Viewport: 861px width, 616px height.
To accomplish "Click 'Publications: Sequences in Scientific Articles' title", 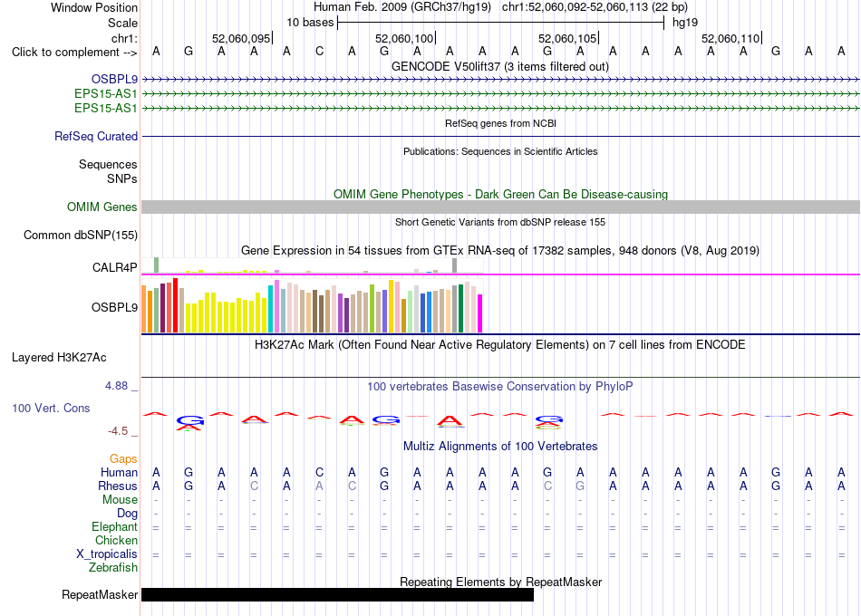I will point(500,151).
